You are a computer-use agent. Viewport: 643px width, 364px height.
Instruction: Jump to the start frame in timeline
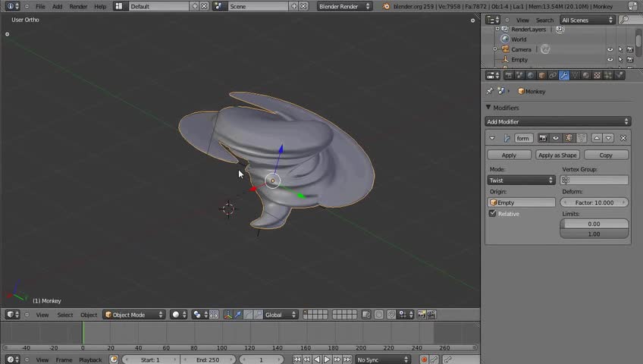click(297, 359)
